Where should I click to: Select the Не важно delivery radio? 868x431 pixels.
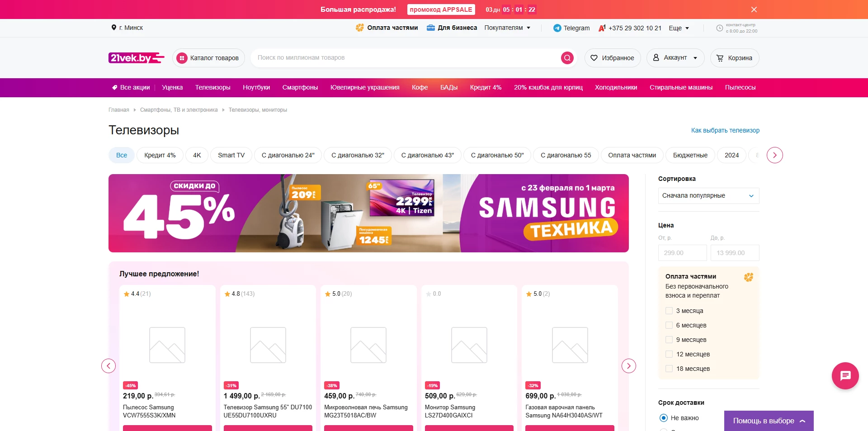coord(663,418)
